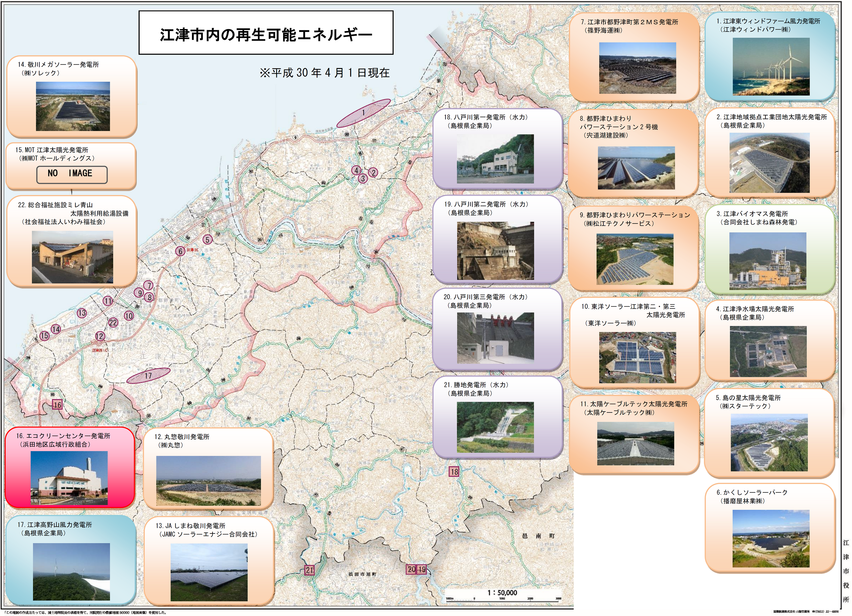Click map marker circle 6
The height and width of the screenshot is (616, 852).
click(180, 251)
